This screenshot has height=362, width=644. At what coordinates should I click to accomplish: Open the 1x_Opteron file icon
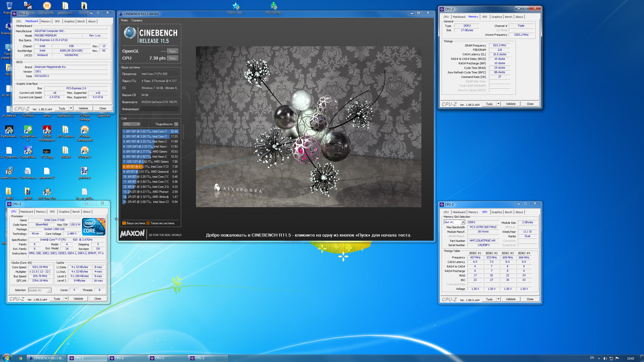coord(9,152)
